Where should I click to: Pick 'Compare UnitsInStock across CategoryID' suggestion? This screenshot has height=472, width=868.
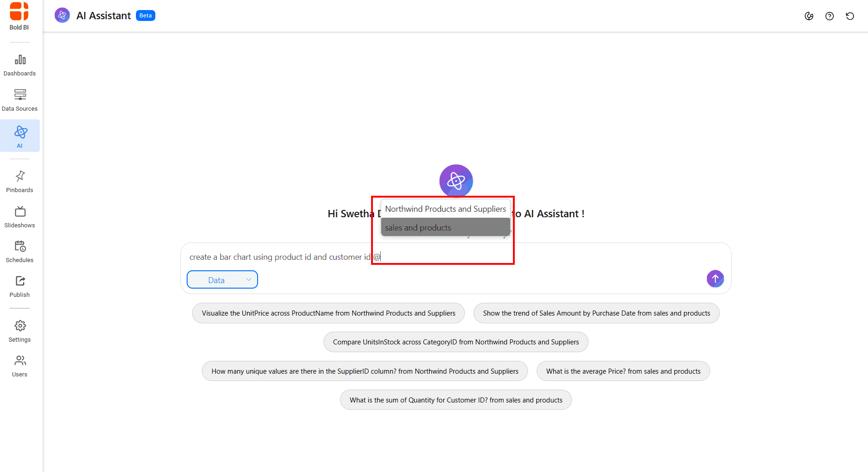click(456, 342)
